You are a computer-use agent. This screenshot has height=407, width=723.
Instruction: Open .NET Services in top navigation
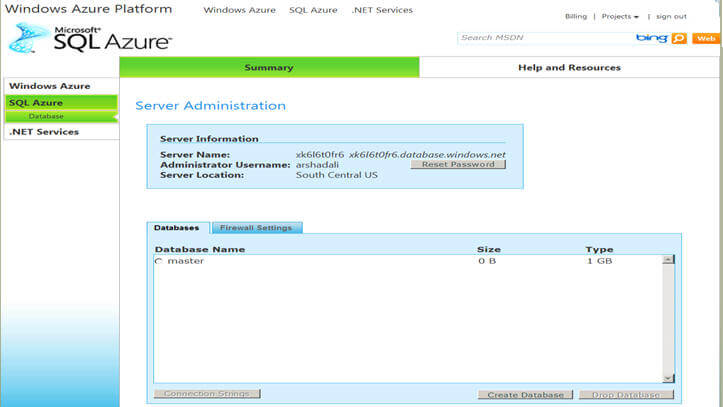(x=382, y=10)
